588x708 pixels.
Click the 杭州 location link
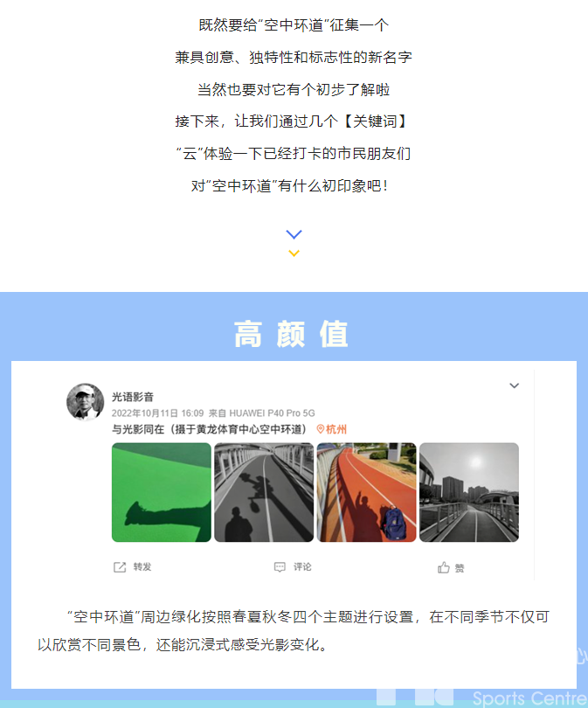point(336,429)
